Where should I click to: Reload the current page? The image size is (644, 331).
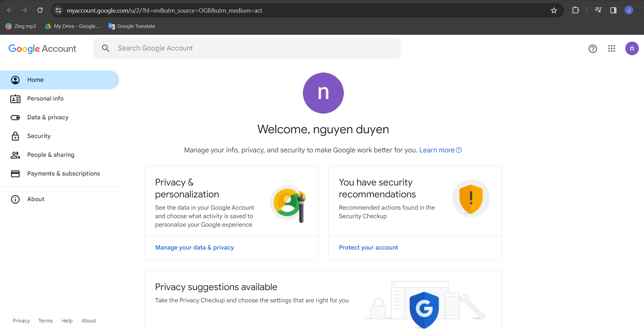[x=40, y=10]
